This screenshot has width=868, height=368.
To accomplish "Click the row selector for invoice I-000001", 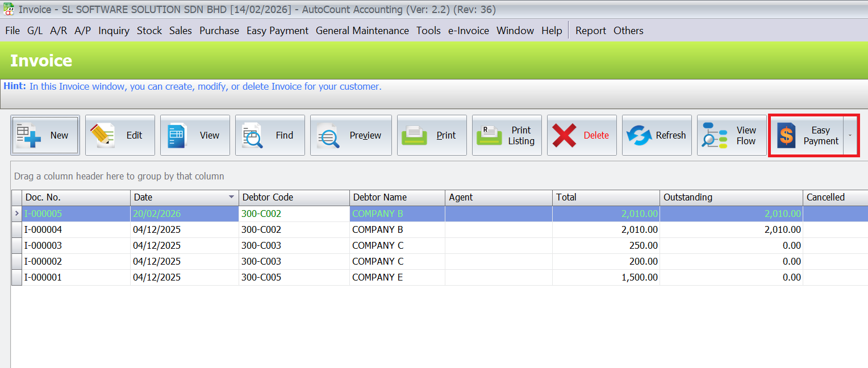I will pos(16,277).
